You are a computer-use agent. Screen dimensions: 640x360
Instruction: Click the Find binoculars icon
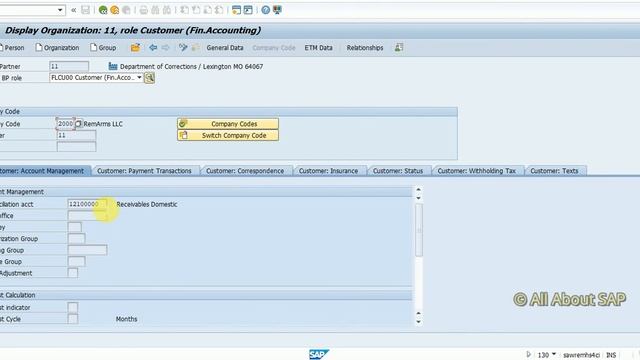(155, 10)
